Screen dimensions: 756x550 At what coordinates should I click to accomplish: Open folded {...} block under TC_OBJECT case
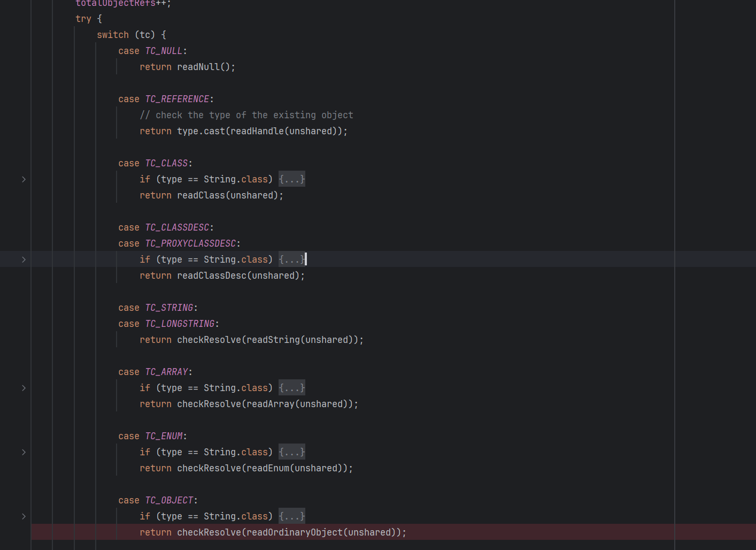[291, 516]
